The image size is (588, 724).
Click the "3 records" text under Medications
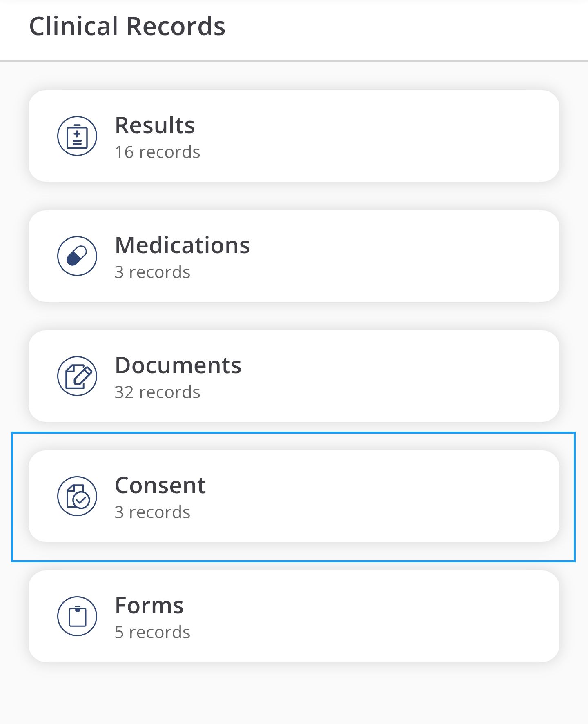point(152,272)
